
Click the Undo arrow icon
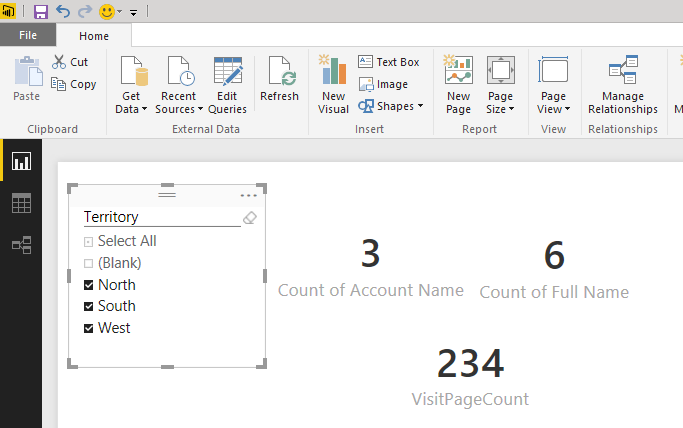click(x=63, y=12)
